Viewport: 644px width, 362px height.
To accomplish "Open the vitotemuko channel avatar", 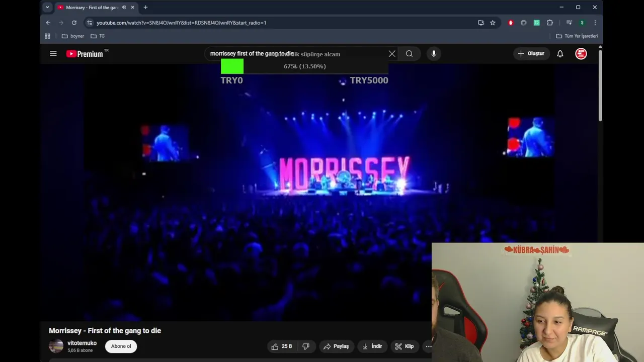I will click(x=56, y=346).
